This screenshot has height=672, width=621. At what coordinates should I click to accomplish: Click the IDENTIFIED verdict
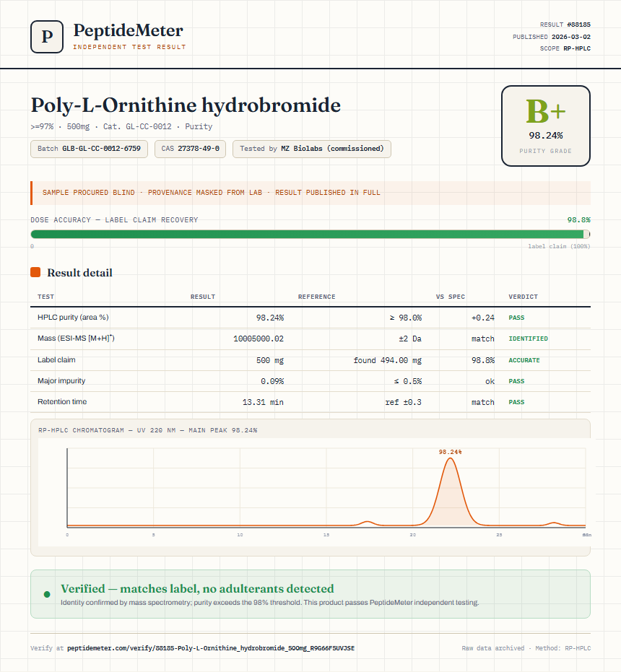529,339
